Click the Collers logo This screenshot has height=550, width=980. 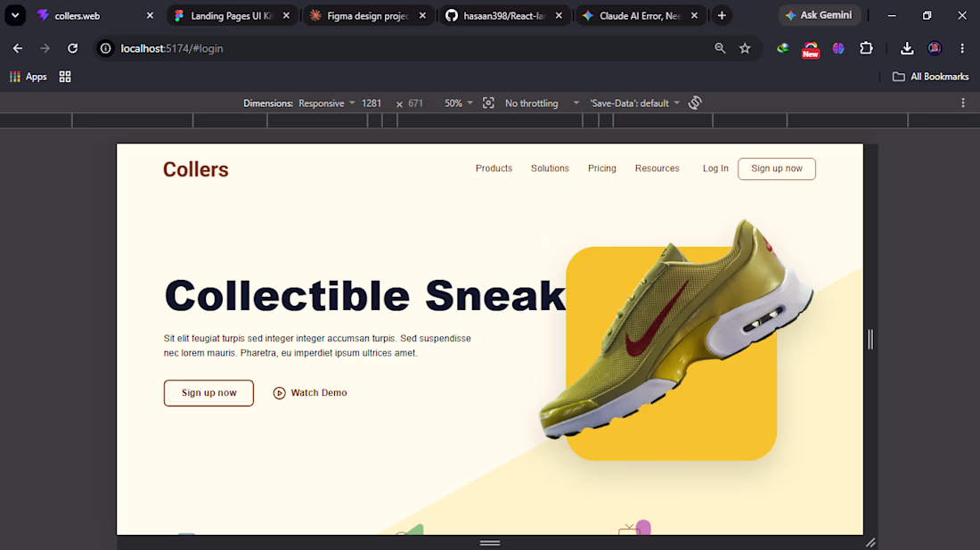[x=196, y=169]
